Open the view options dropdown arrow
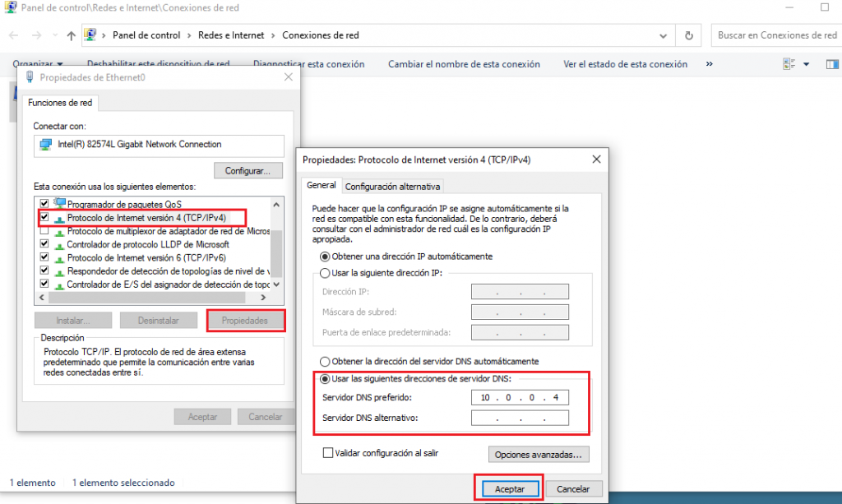 point(806,64)
